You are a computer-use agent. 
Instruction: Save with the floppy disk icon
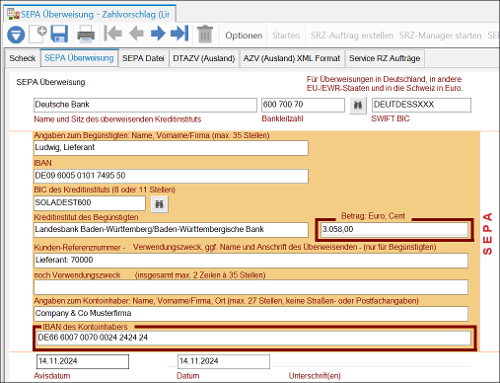pyautogui.click(x=59, y=34)
